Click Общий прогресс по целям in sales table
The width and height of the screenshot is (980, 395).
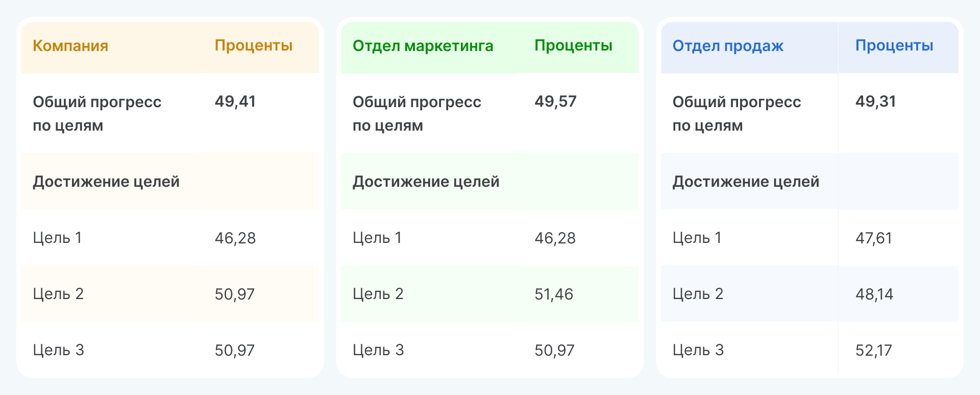(x=737, y=113)
